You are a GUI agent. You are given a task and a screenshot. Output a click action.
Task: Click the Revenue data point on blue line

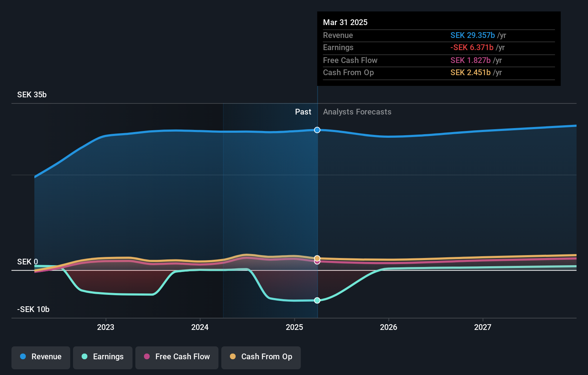(317, 130)
